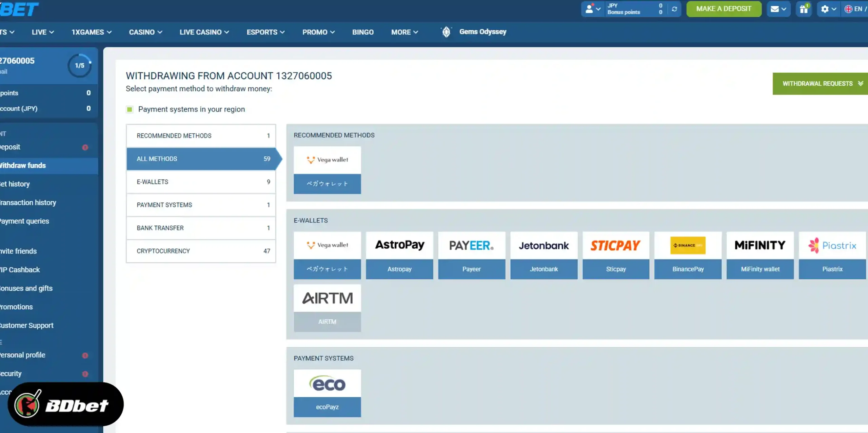
Task: Select MiFinity logo tile
Action: click(x=760, y=245)
